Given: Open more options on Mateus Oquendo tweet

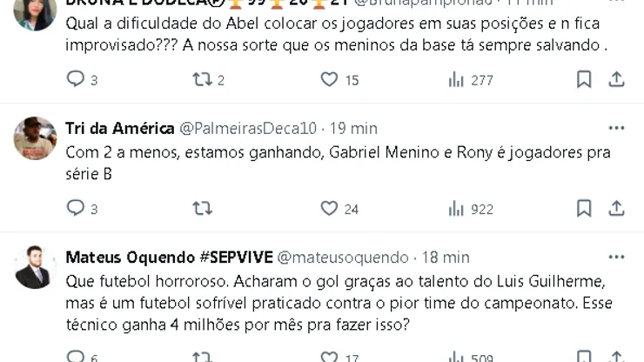Looking at the screenshot, I should pos(616,258).
